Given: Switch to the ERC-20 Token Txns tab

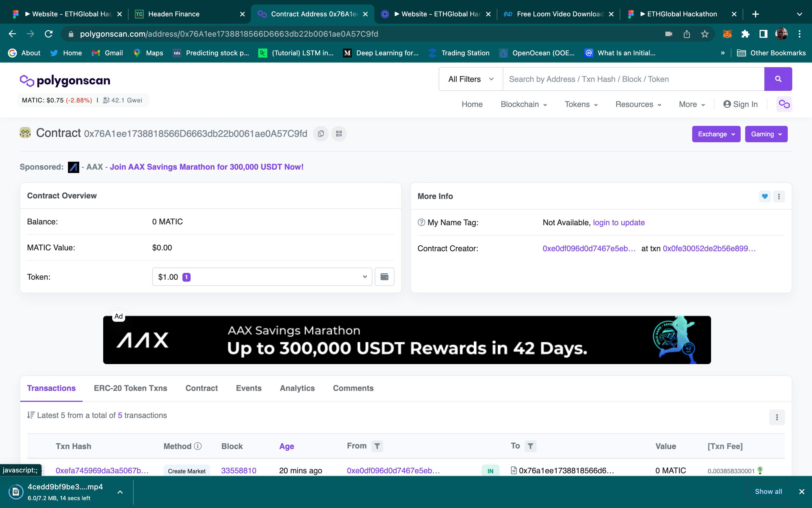Looking at the screenshot, I should pos(131,388).
